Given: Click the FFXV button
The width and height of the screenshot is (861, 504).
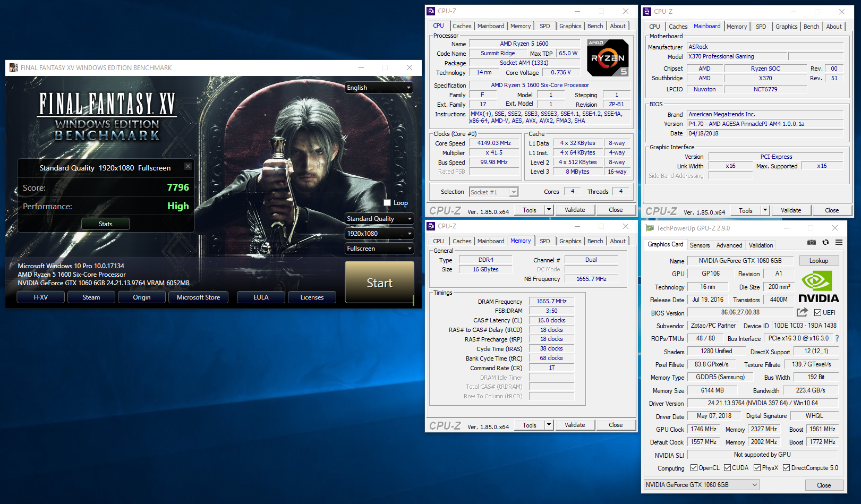Looking at the screenshot, I should coord(40,297).
